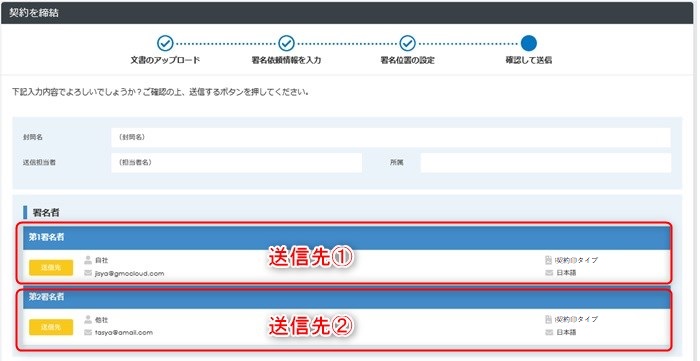Click the 送信担当者 field label
700x361 pixels.
pyautogui.click(x=39, y=163)
